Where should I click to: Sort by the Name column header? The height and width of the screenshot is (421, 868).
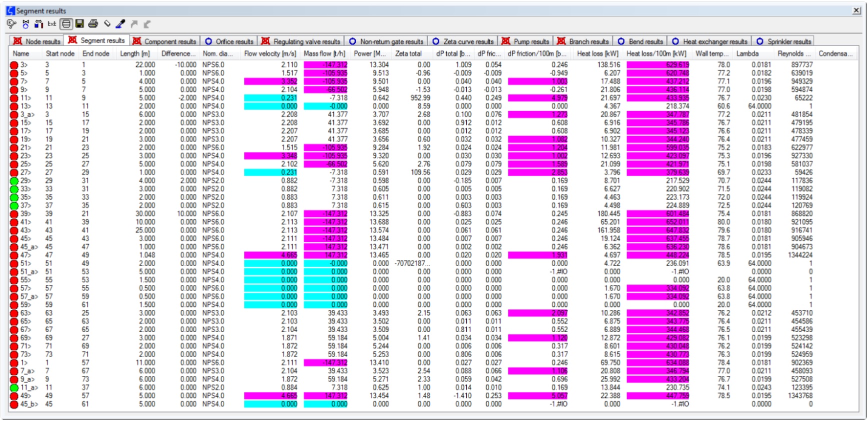pos(26,53)
